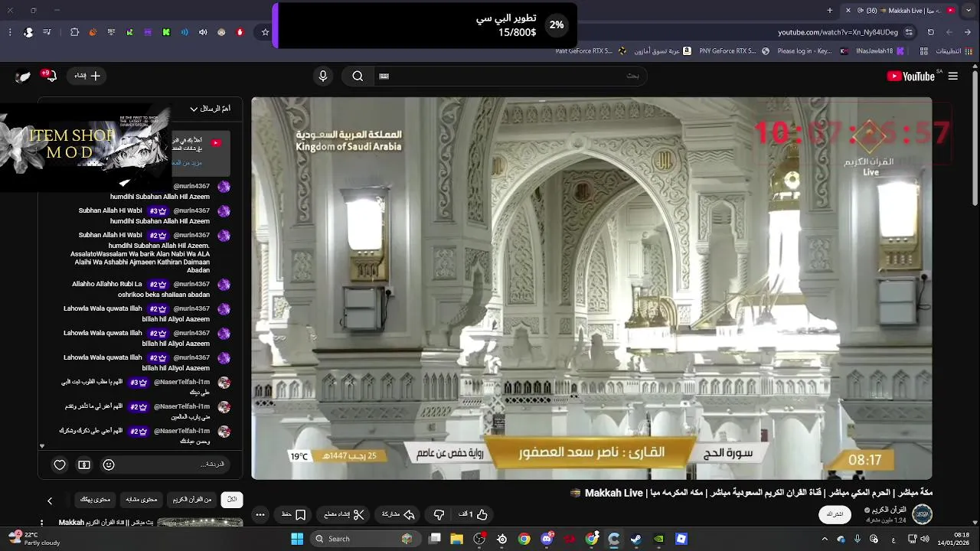Click the YouTube search magnifier button
The height and width of the screenshot is (551, 980).
pyautogui.click(x=358, y=76)
